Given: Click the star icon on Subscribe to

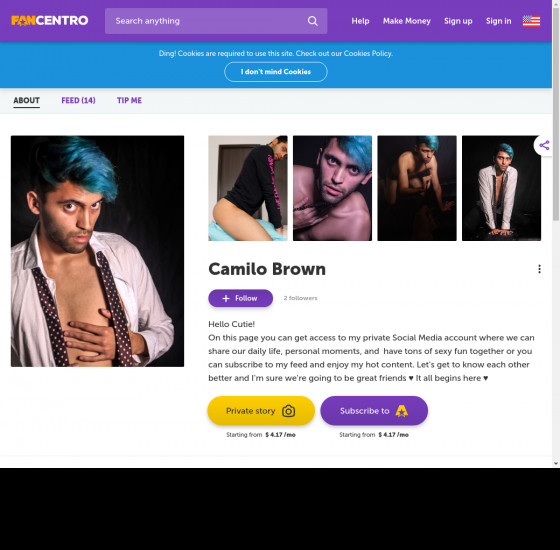Looking at the screenshot, I should (401, 411).
